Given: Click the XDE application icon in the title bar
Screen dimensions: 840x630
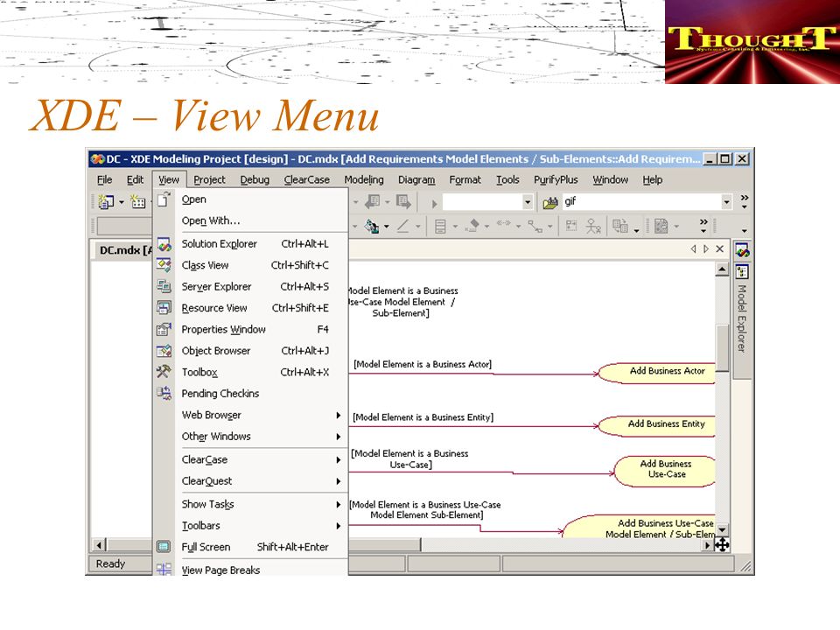Looking at the screenshot, I should point(97,159).
